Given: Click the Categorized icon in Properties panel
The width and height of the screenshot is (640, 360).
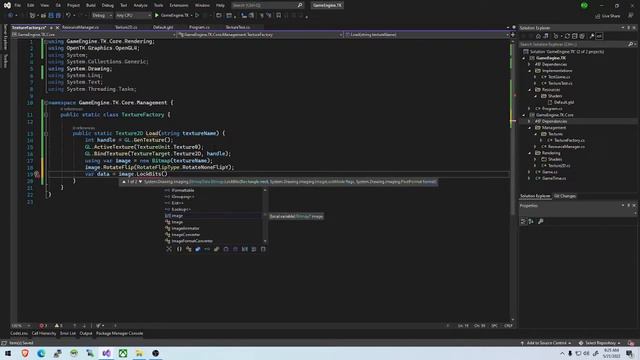Looking at the screenshot, I should click(523, 221).
